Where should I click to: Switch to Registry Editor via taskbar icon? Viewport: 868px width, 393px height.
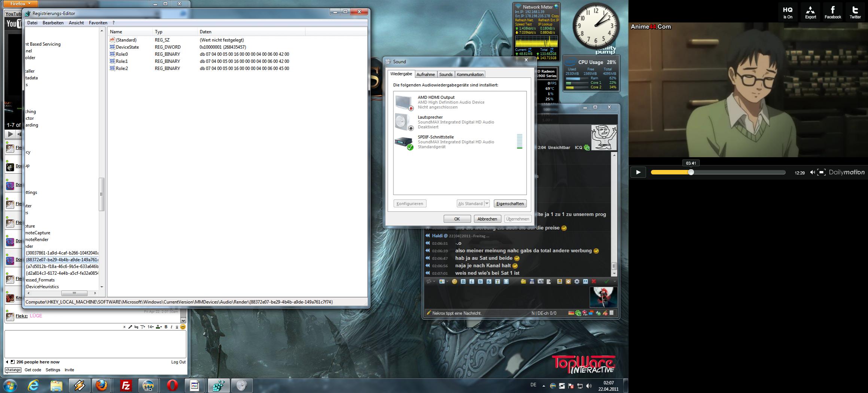(218, 385)
